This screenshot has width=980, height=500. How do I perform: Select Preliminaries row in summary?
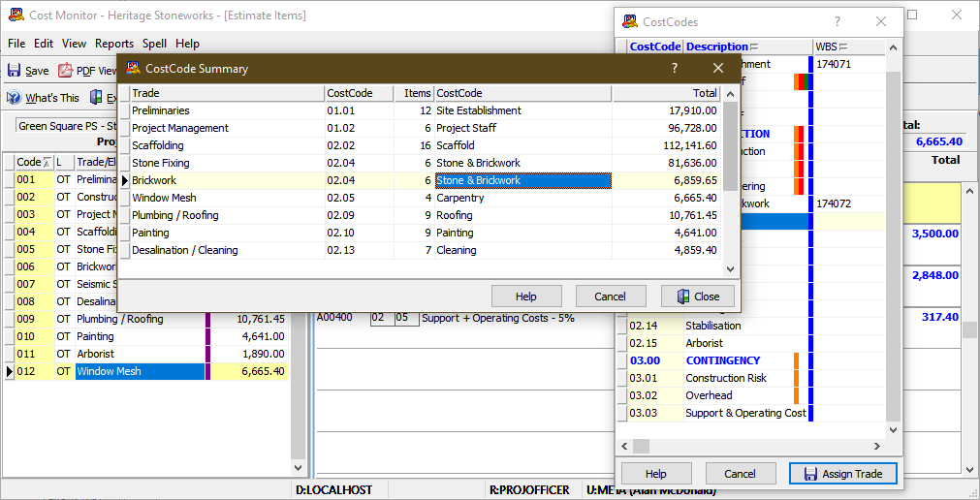pyautogui.click(x=420, y=110)
